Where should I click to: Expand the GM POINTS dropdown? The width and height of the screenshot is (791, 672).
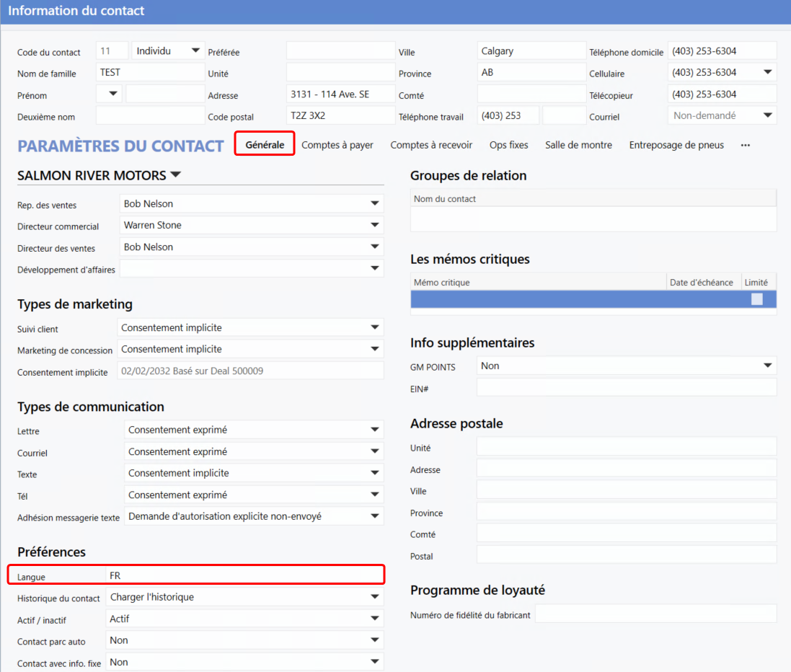click(767, 366)
